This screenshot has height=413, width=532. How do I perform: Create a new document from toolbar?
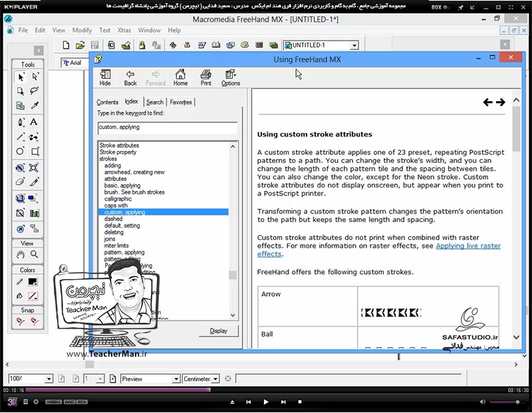pyautogui.click(x=66, y=45)
